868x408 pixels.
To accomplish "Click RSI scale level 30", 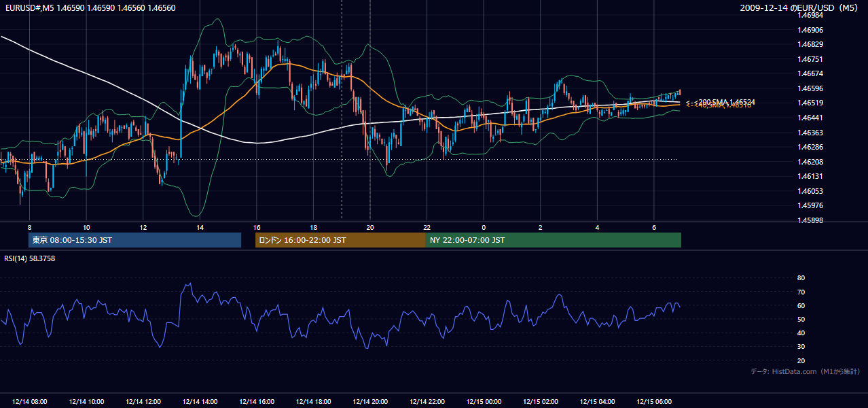I will (x=801, y=347).
